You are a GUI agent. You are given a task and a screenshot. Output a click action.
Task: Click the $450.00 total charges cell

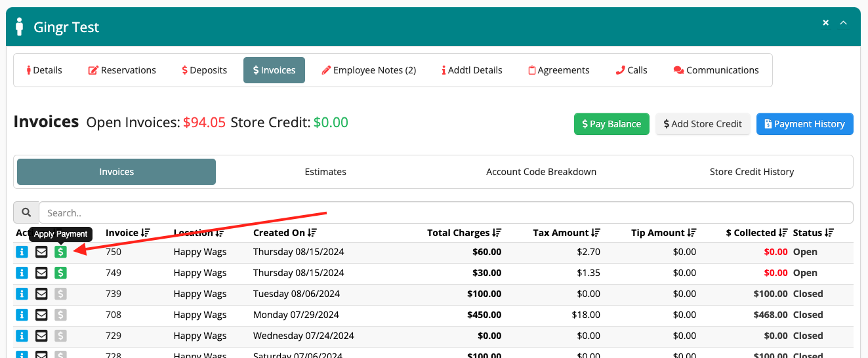484,315
